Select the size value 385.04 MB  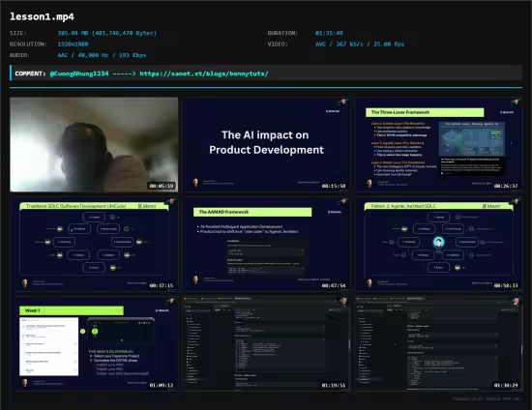point(106,33)
